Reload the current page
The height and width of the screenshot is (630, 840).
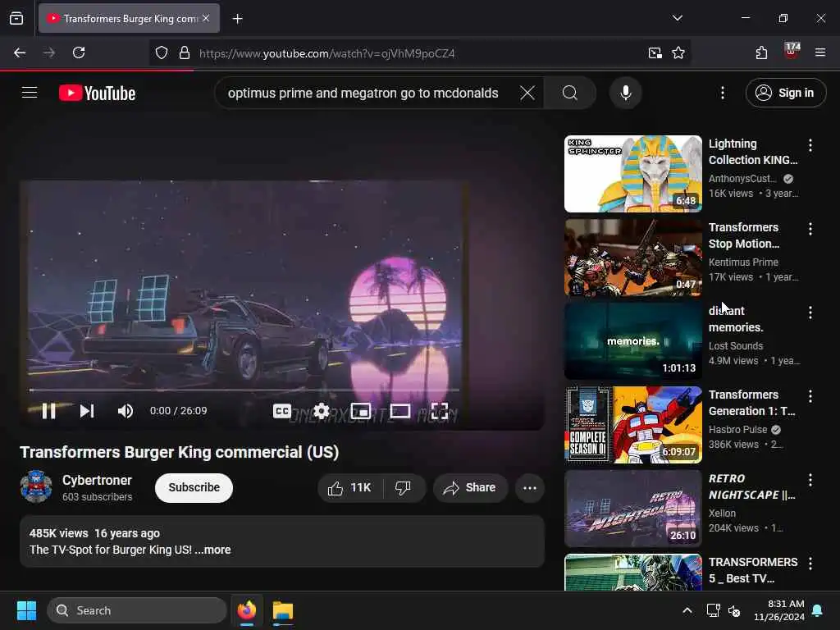pyautogui.click(x=79, y=52)
